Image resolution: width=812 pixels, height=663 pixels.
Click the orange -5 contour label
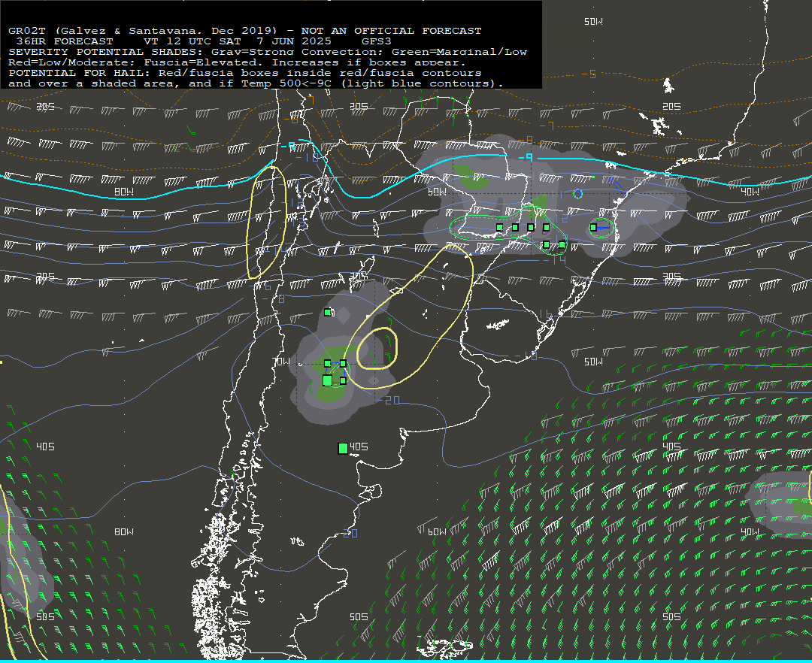point(589,74)
